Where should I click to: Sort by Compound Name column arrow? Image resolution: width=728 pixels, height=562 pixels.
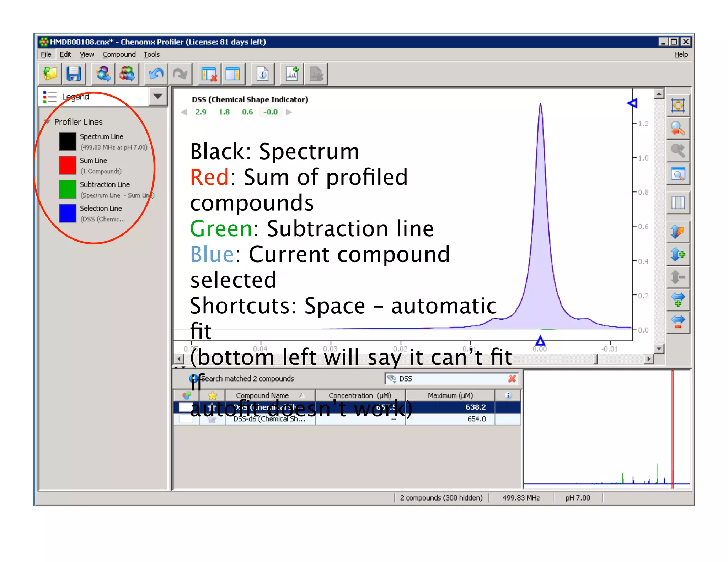pyautogui.click(x=302, y=395)
